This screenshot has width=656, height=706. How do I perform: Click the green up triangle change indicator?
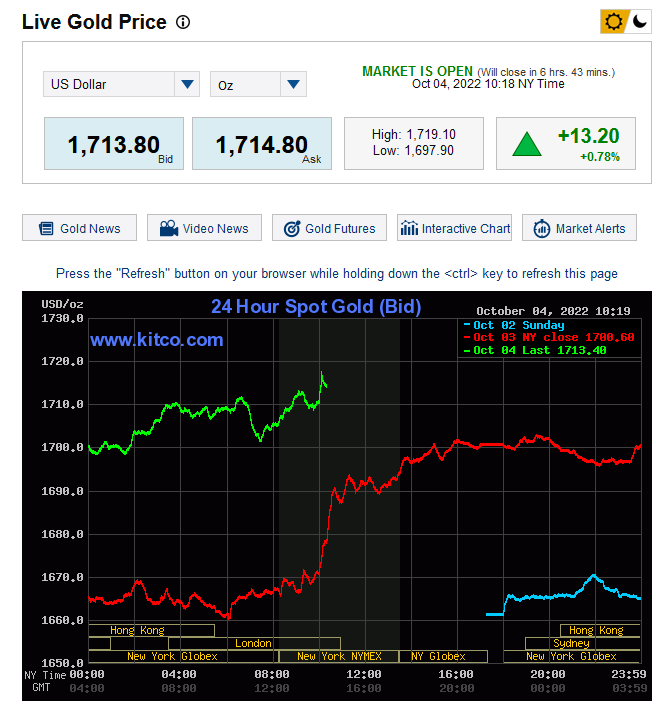click(527, 144)
